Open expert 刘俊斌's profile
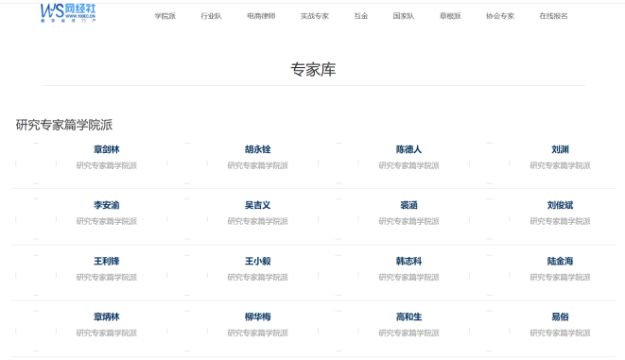 coord(560,205)
